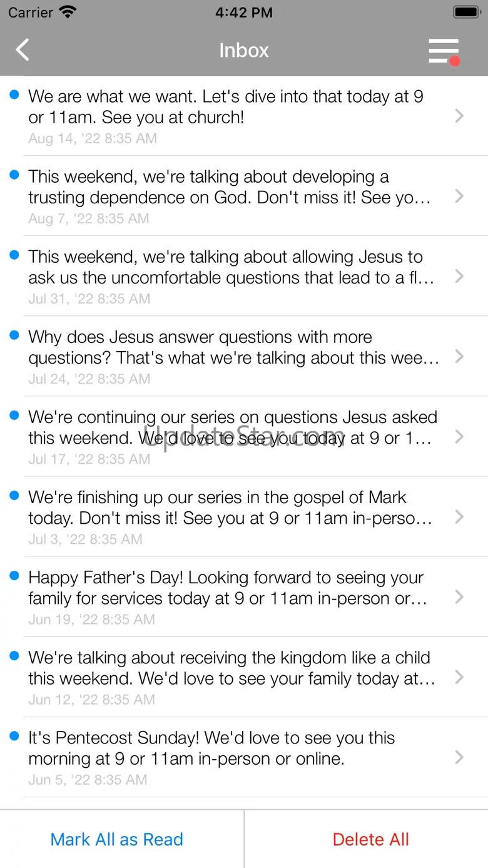Tap unread dot on gospel of Mark message
This screenshot has height=868, width=488.
click(x=14, y=496)
